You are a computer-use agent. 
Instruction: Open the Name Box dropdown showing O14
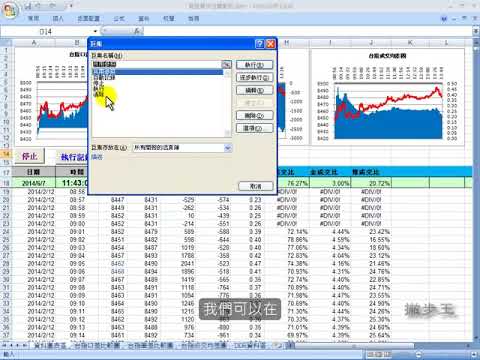tap(95, 31)
